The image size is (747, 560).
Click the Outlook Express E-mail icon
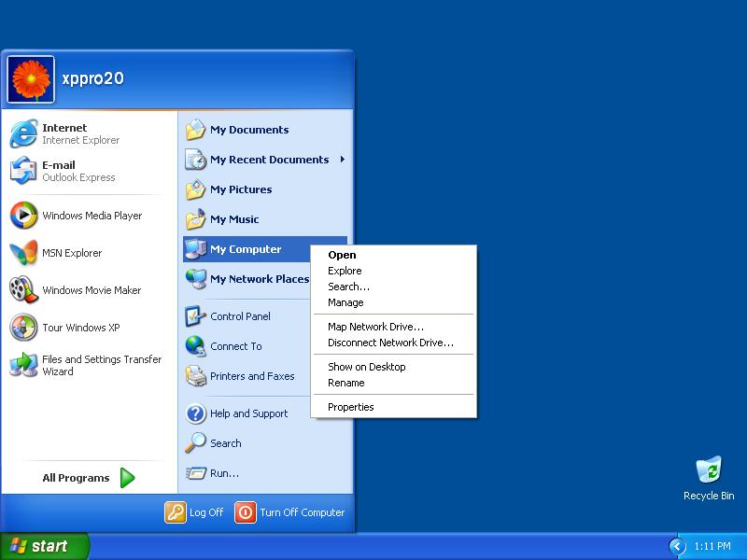coord(23,171)
